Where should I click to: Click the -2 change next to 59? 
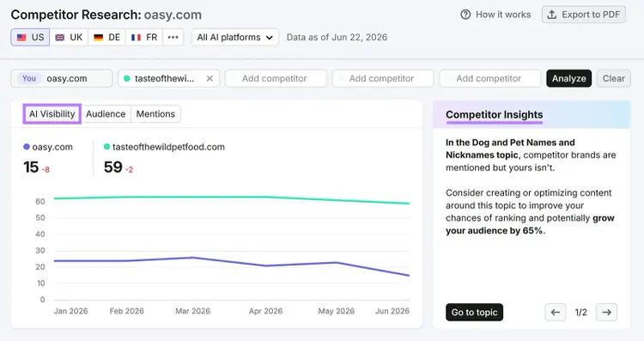(129, 170)
